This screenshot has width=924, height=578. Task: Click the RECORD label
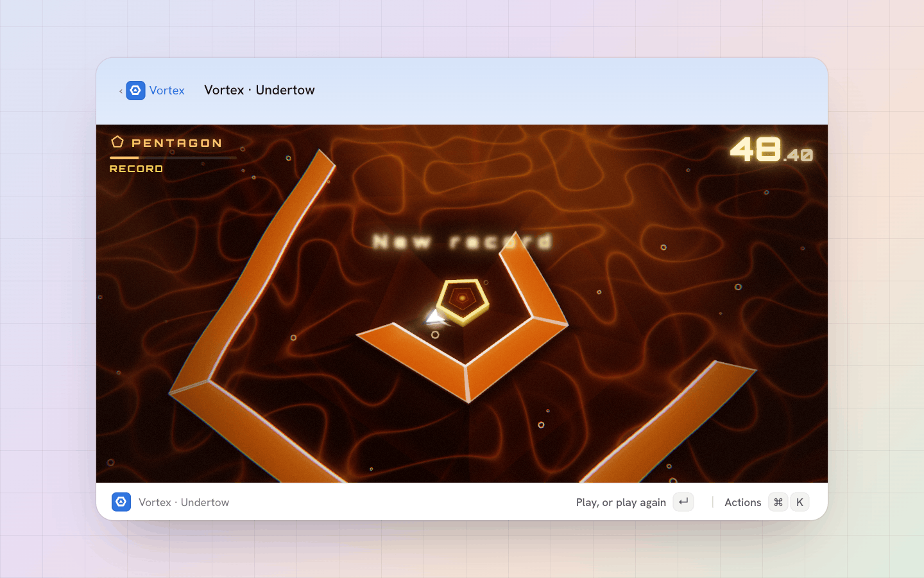136,169
